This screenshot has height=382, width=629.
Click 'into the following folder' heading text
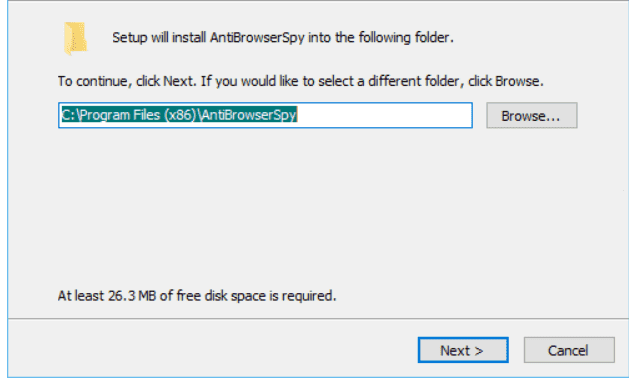380,38
